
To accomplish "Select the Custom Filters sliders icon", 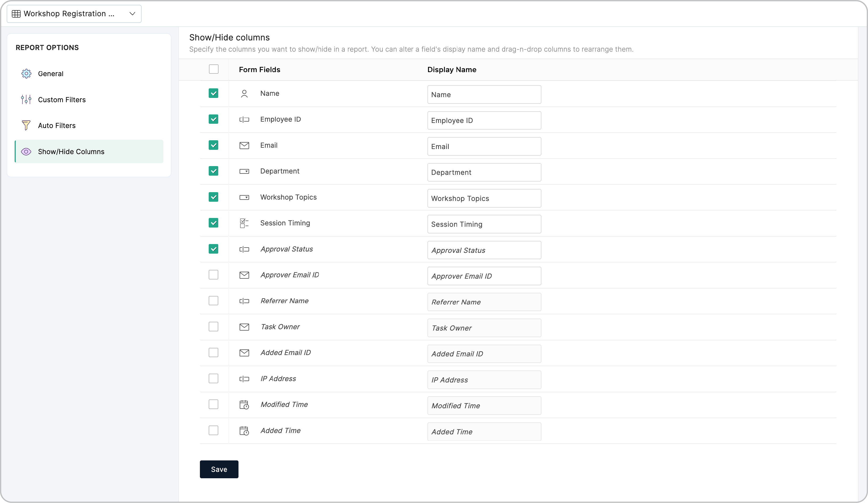I will tap(26, 100).
